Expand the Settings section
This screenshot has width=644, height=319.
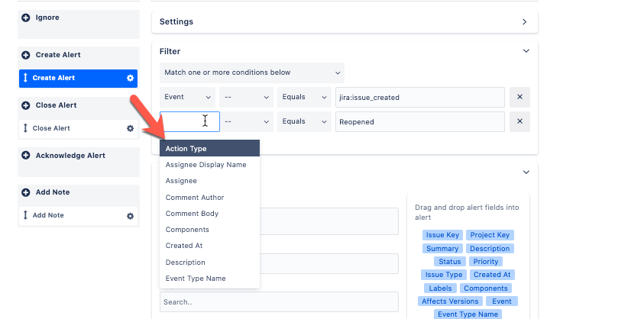pos(524,22)
